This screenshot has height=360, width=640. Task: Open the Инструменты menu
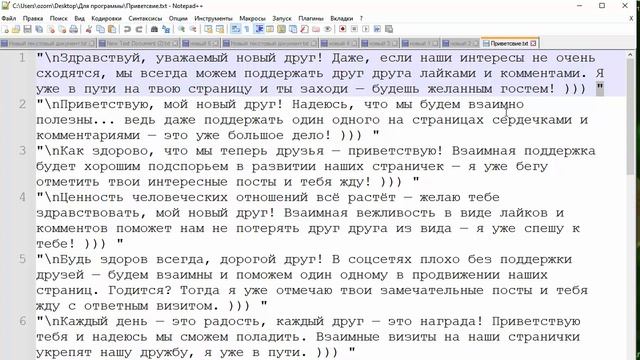point(213,18)
